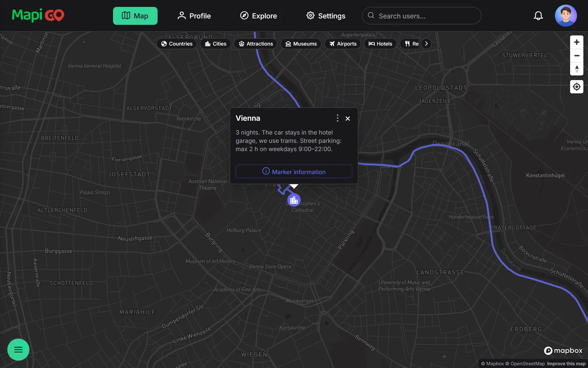Zoom in on the map
Image resolution: width=588 pixels, height=368 pixels.
(x=577, y=42)
